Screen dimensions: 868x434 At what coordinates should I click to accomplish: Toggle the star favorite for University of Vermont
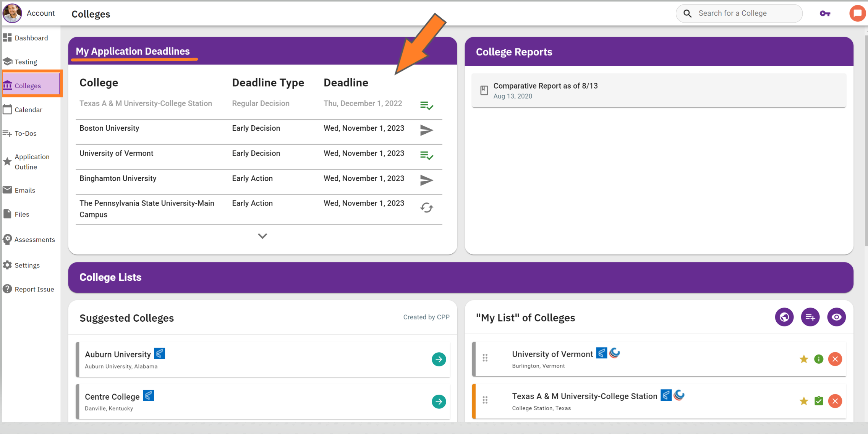click(x=804, y=359)
